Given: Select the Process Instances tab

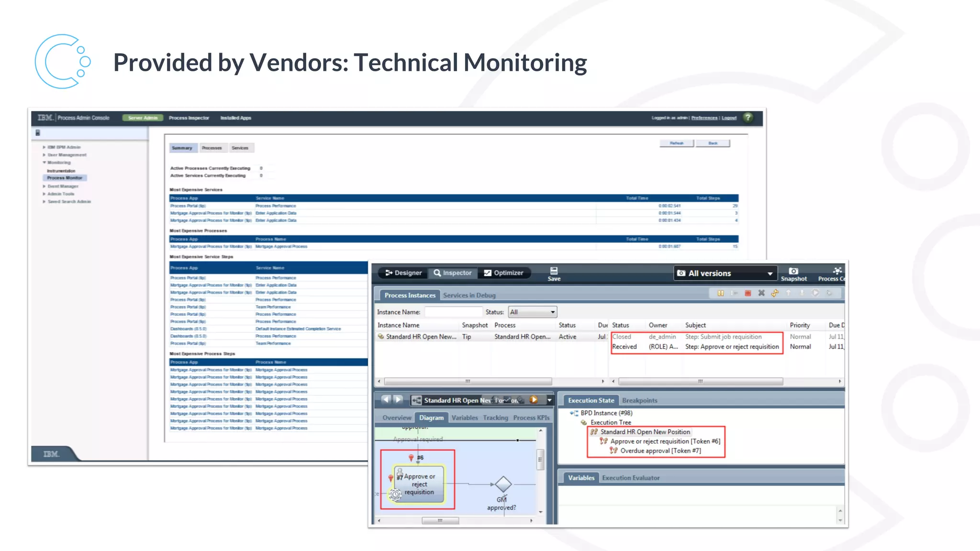Looking at the screenshot, I should [410, 295].
